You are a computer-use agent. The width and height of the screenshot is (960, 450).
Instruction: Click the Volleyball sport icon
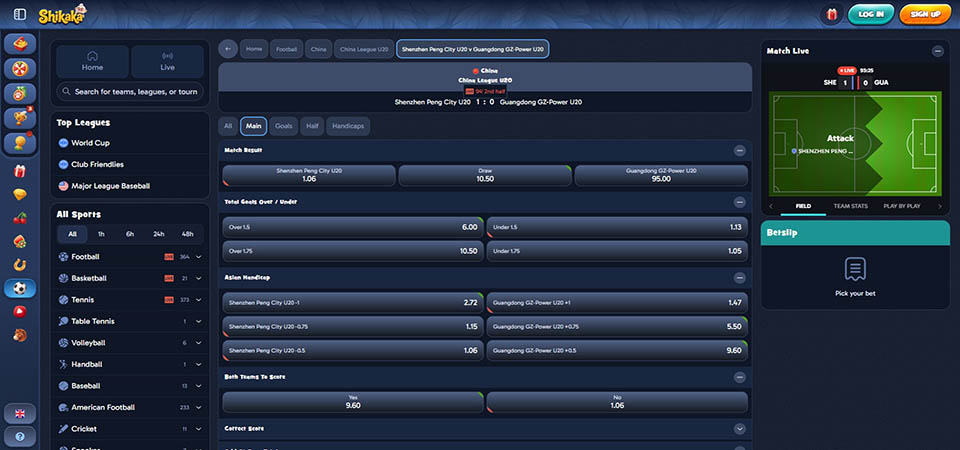pyautogui.click(x=63, y=343)
